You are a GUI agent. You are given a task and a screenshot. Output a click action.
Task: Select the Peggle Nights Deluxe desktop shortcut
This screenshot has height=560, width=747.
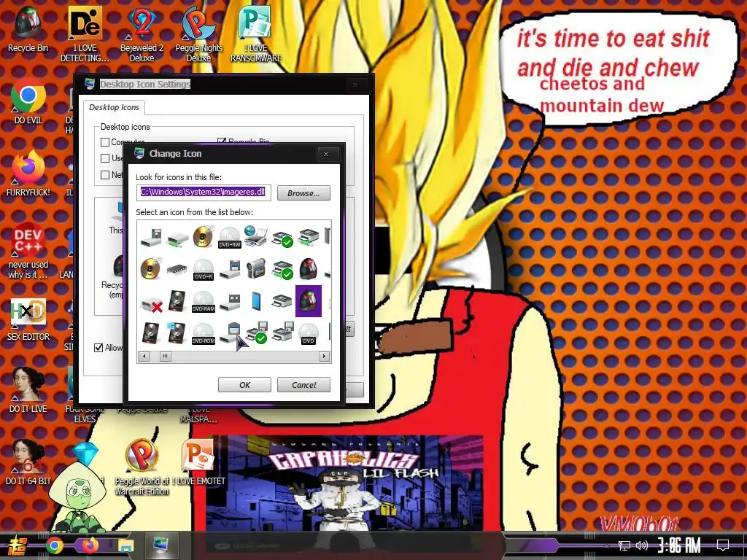click(x=198, y=34)
